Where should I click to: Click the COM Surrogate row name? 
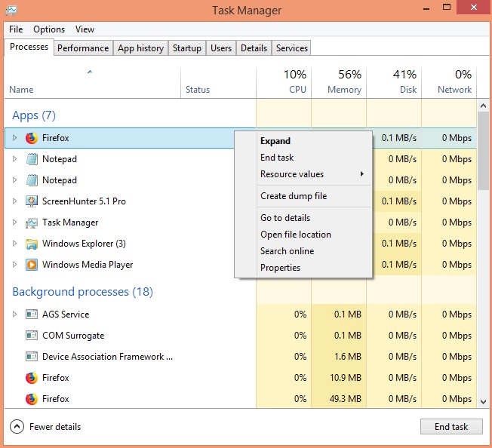click(73, 336)
